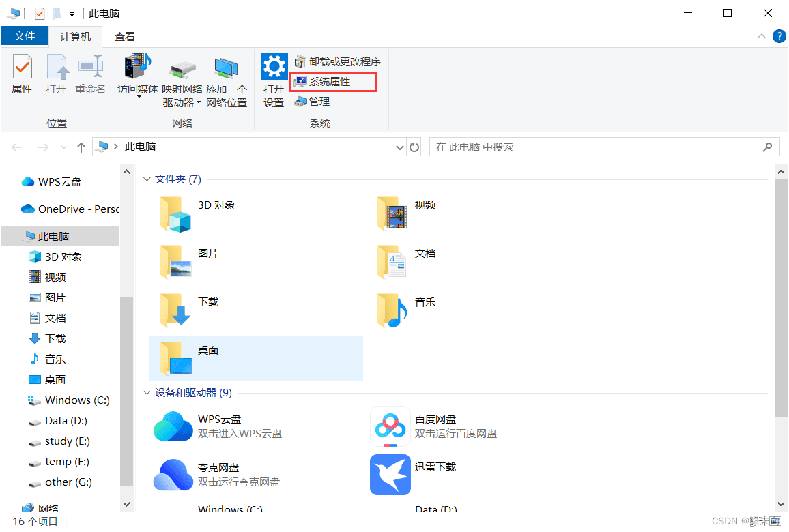Open the Properties (属性) ribbon button
The width and height of the screenshot is (789, 532).
22,74
